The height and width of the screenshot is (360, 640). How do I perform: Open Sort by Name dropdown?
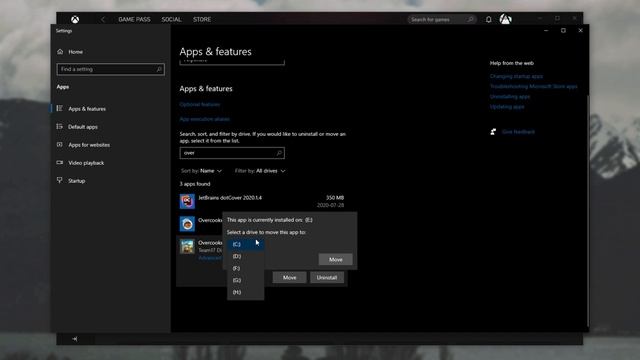[201, 171]
